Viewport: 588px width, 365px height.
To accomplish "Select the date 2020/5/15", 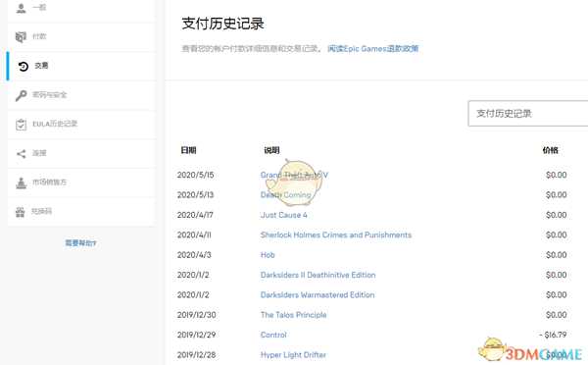I will point(195,175).
